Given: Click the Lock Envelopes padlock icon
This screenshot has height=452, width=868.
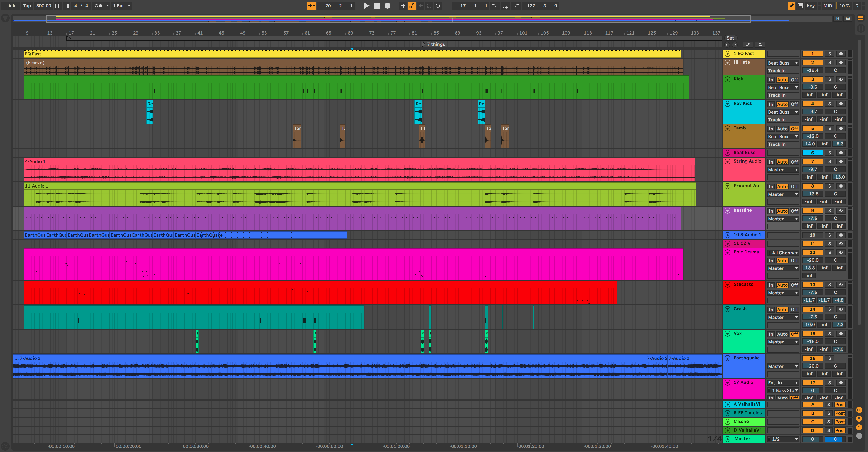Looking at the screenshot, I should 760,45.
